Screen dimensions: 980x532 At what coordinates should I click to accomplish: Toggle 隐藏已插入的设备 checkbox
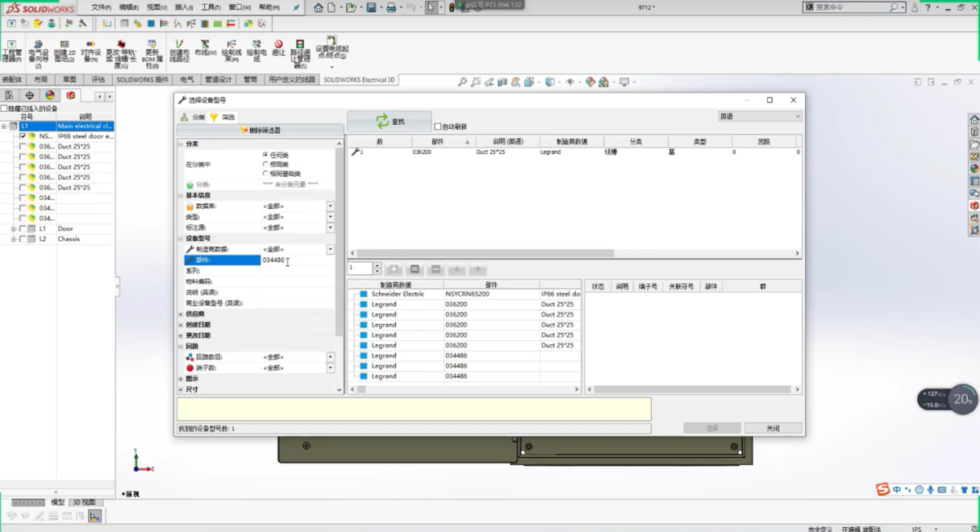pyautogui.click(x=4, y=109)
